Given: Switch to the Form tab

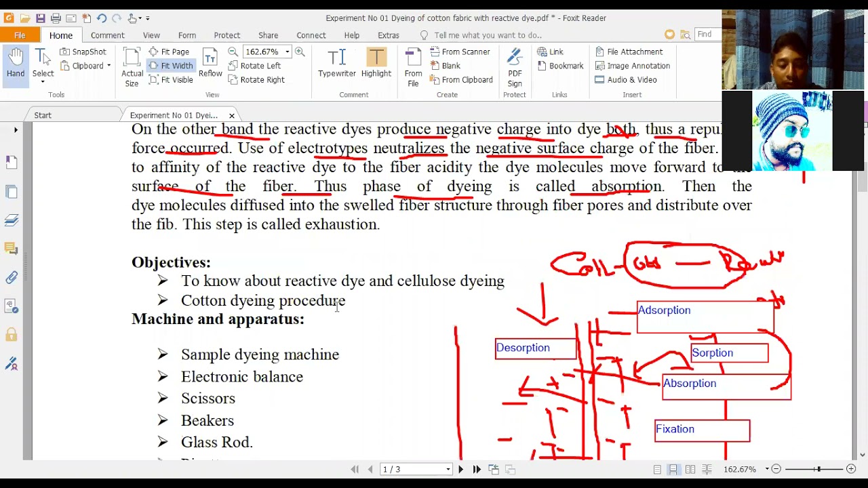Looking at the screenshot, I should click(x=187, y=35).
